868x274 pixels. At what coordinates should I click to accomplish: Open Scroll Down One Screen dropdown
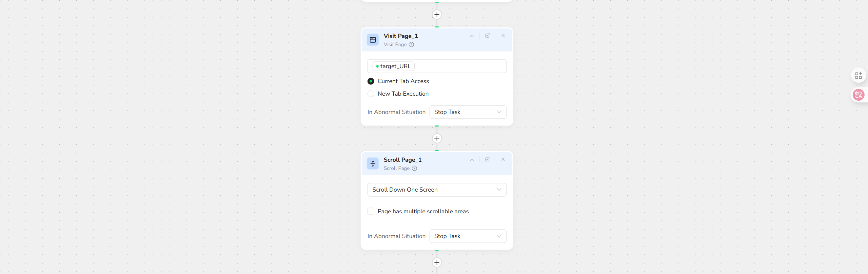pos(437,190)
